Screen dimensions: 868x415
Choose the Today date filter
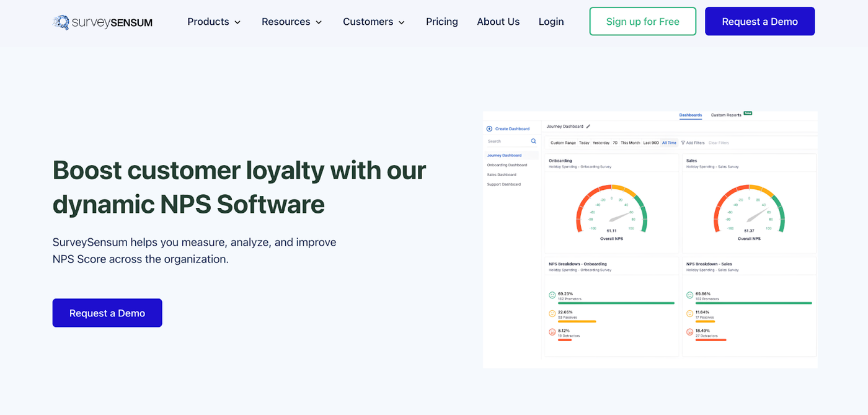(584, 143)
